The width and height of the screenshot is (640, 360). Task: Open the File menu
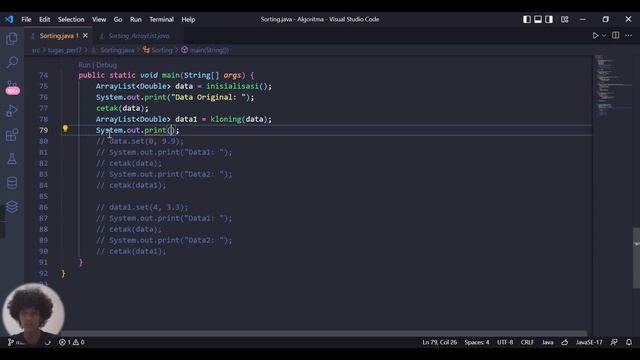pos(26,19)
